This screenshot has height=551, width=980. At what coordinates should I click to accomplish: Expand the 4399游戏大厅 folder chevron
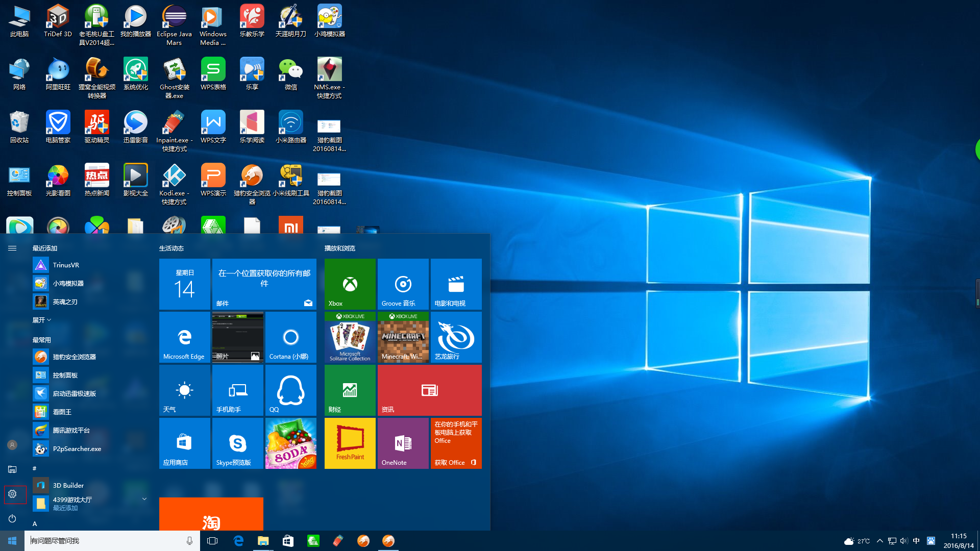coord(144,499)
